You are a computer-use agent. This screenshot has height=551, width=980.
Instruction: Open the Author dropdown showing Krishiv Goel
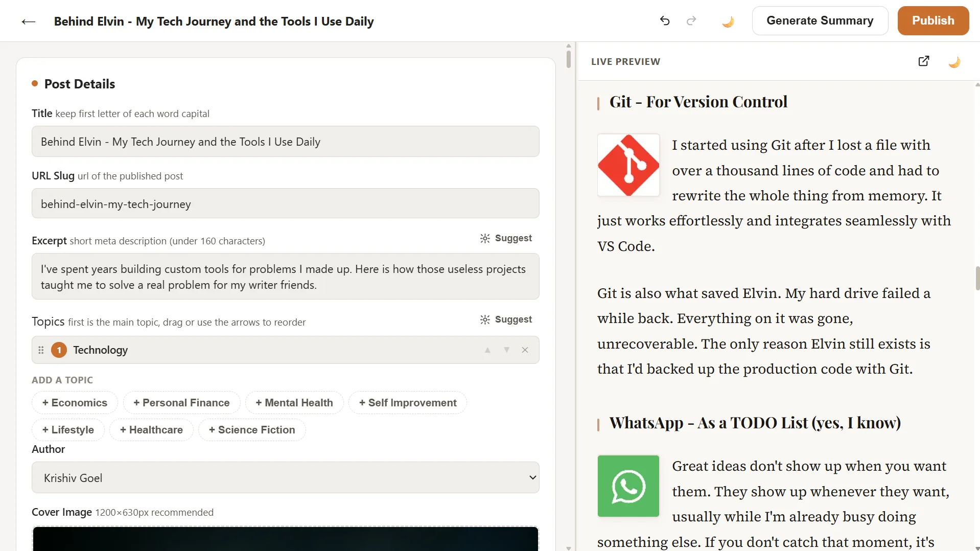pyautogui.click(x=285, y=477)
